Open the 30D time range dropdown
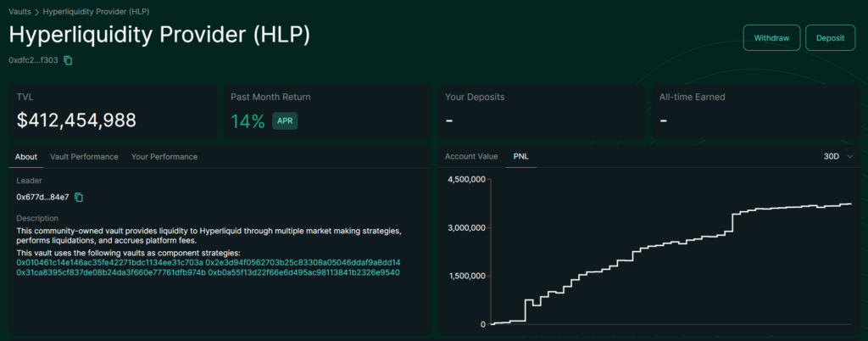This screenshot has height=341, width=868. (x=838, y=157)
